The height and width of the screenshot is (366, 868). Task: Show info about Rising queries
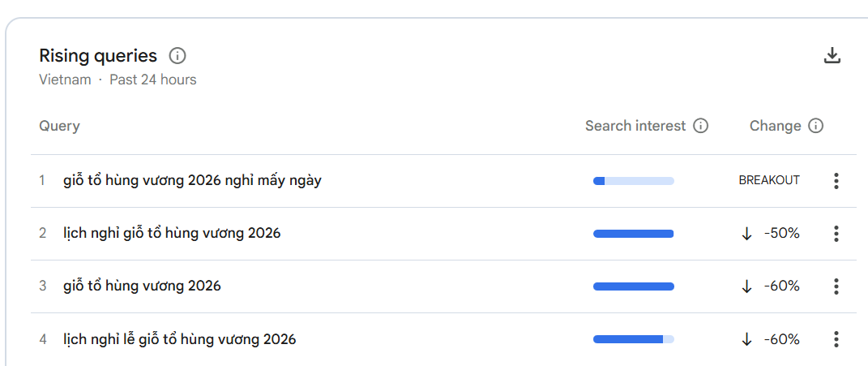[x=177, y=56]
